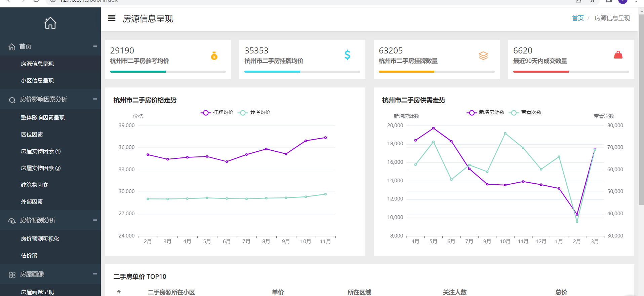The image size is (644, 296).
Task: Click the 关注人数 column header
Action: (455, 292)
